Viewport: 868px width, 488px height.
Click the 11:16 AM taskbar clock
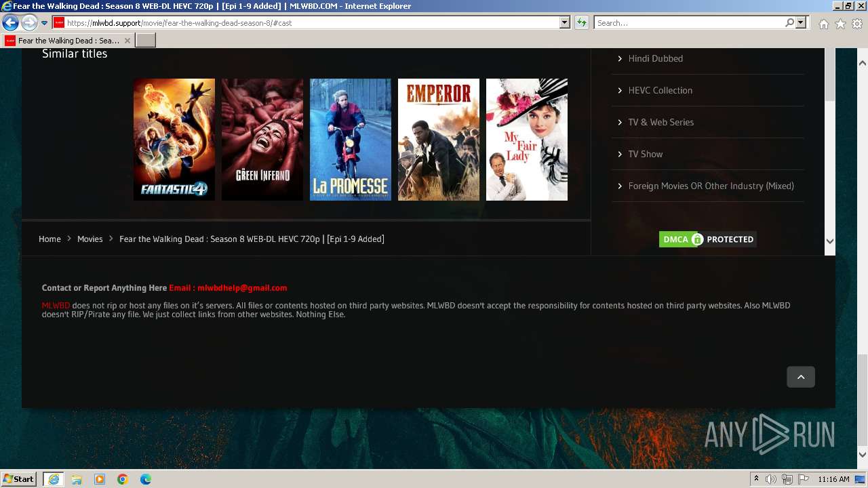833,479
